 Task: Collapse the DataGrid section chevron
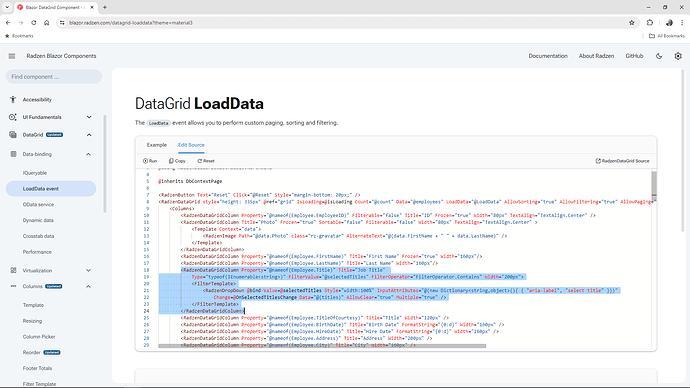[89, 135]
